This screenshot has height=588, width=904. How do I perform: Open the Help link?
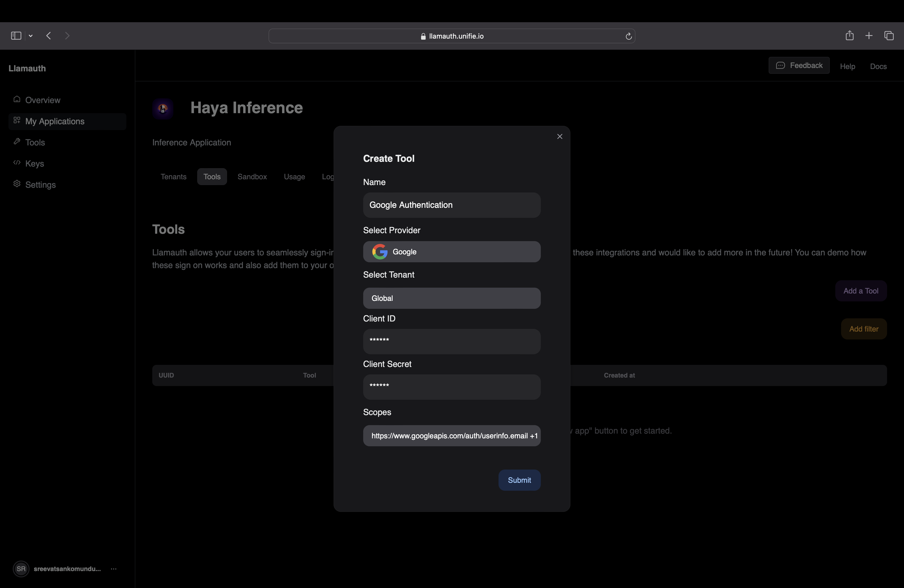coord(847,66)
